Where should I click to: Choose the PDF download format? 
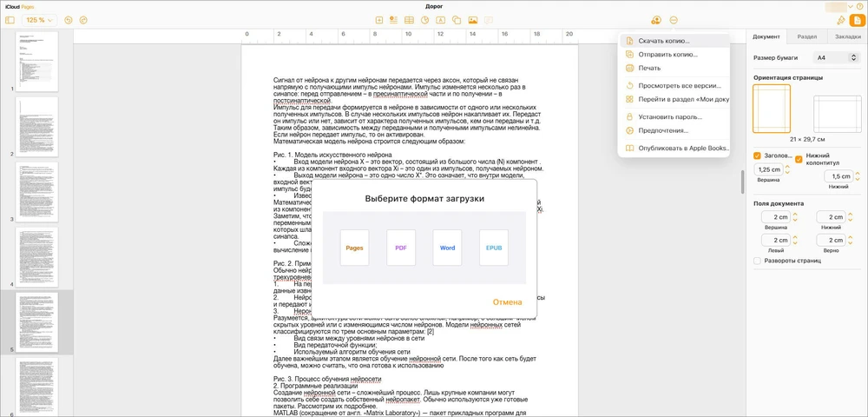point(401,248)
